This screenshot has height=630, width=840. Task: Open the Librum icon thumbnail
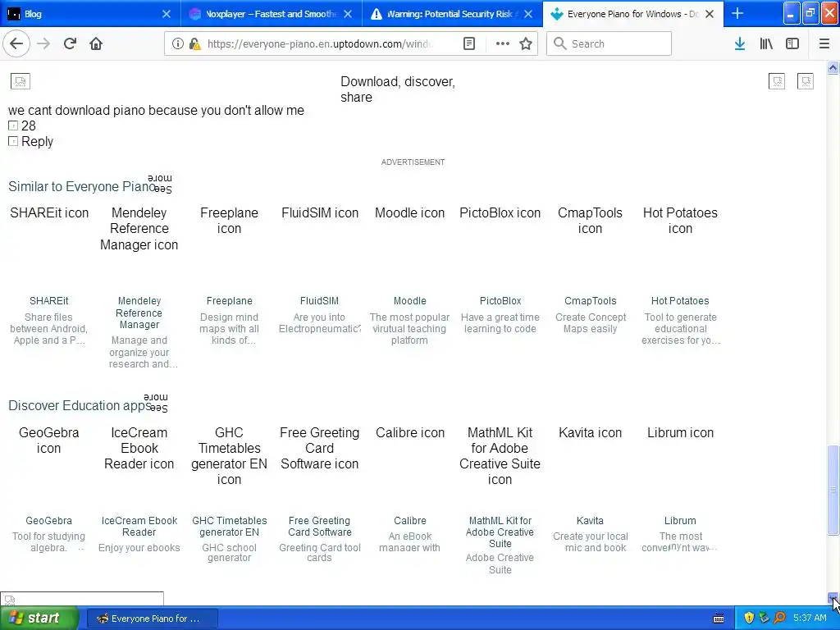[680, 433]
